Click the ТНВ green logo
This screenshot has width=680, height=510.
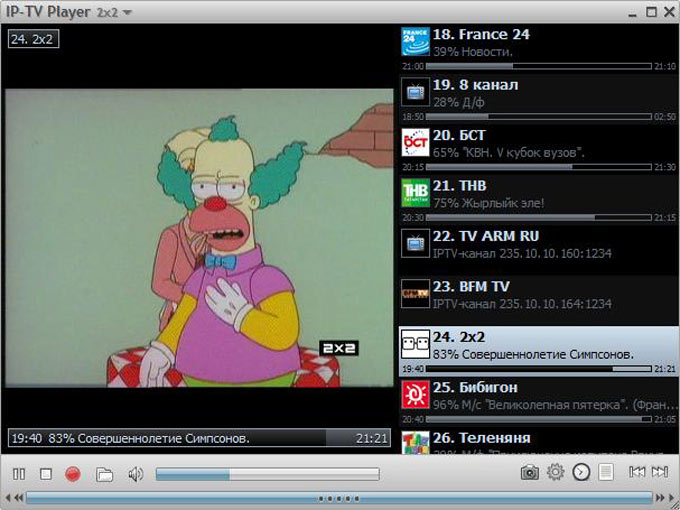coord(415,193)
